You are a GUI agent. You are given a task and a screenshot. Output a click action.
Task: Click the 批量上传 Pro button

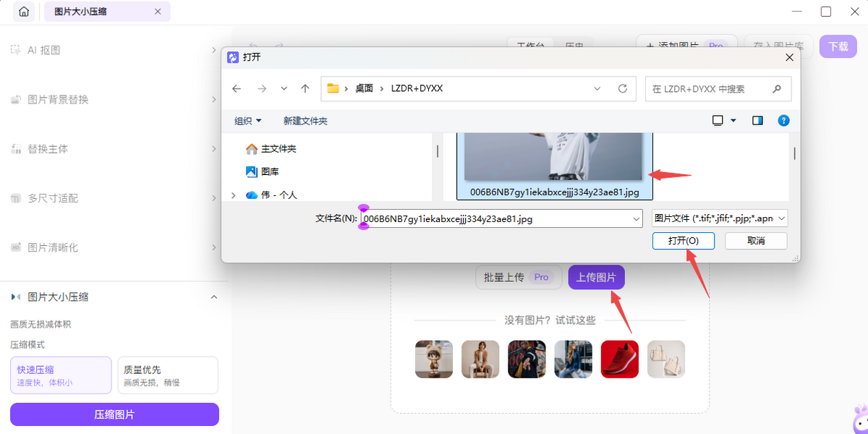[x=519, y=277]
